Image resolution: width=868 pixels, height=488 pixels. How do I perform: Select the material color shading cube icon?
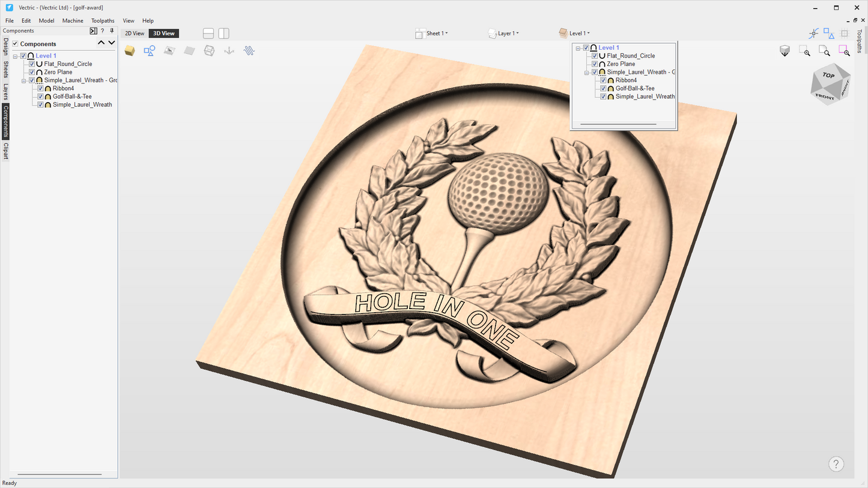[130, 50]
